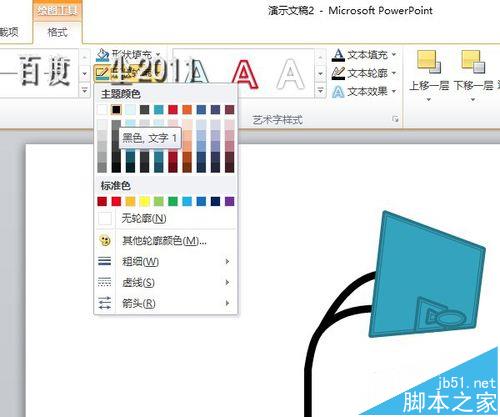Open the 箭头(R) arrows submenu
Image resolution: width=500 pixels, height=417 pixels.
pyautogui.click(x=166, y=303)
